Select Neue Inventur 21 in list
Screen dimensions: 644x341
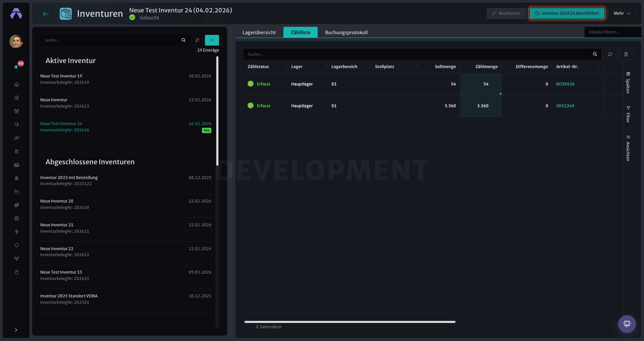click(126, 228)
